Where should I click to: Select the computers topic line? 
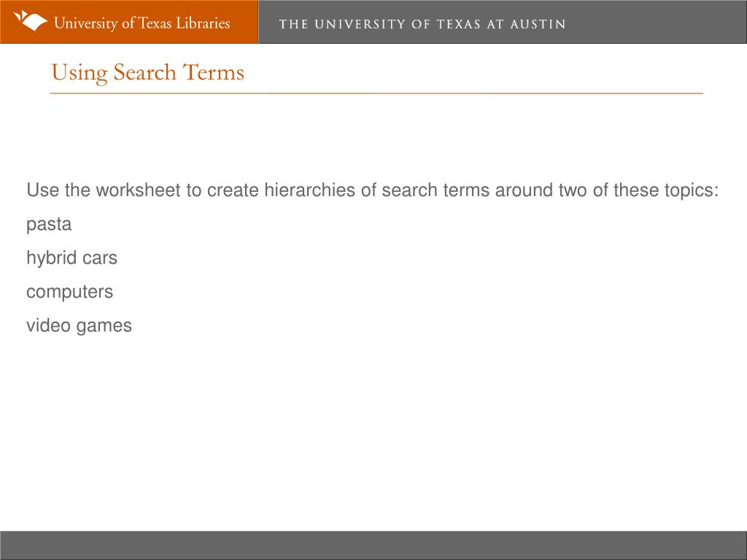tap(69, 292)
